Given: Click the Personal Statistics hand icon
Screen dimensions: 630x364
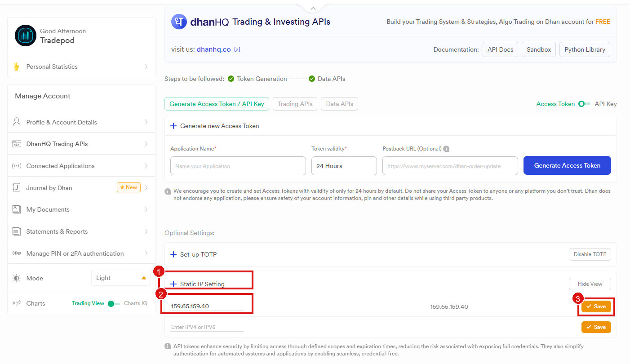Looking at the screenshot, I should [17, 67].
